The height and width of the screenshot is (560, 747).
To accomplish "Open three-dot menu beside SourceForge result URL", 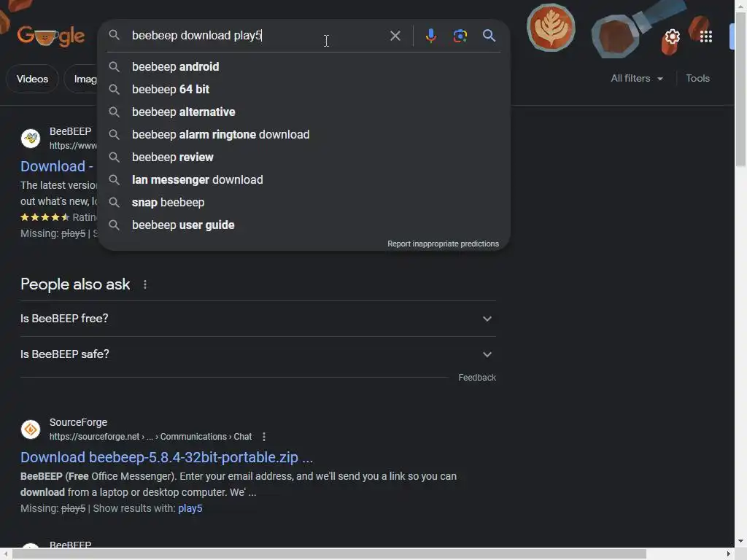I will (264, 437).
